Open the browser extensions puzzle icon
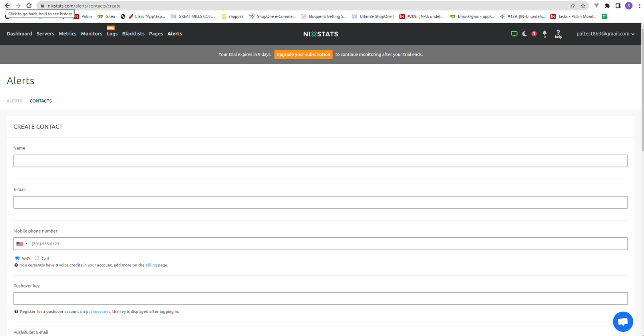This screenshot has height=336, width=644. click(x=607, y=6)
